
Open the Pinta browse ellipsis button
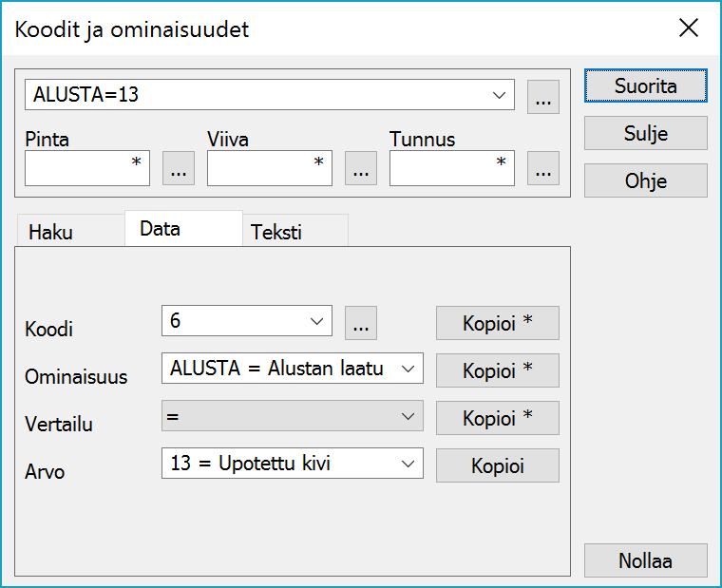[x=179, y=168]
